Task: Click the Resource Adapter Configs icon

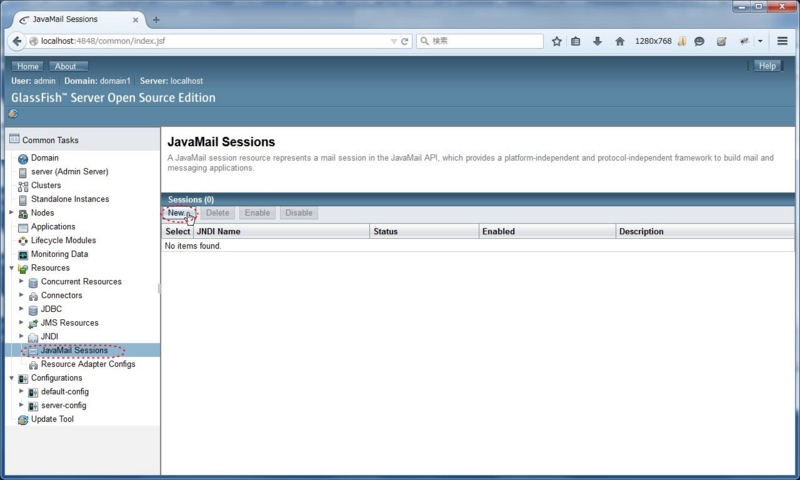Action: click(33, 365)
